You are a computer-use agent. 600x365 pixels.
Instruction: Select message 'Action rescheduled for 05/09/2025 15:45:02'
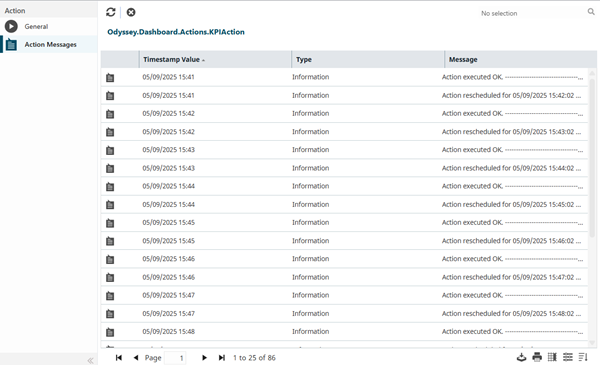click(x=511, y=204)
